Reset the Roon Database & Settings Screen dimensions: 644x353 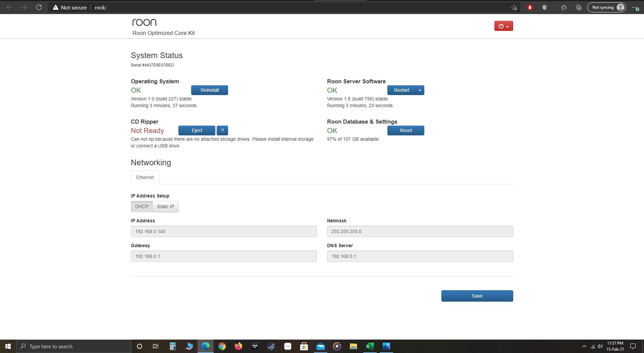[406, 130]
